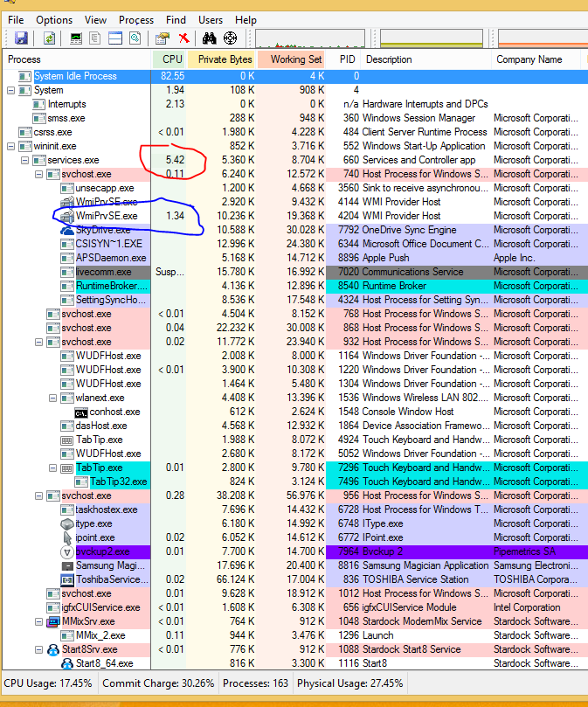
Task: Collapse the Start8Srv.exe tree node
Action: point(38,649)
